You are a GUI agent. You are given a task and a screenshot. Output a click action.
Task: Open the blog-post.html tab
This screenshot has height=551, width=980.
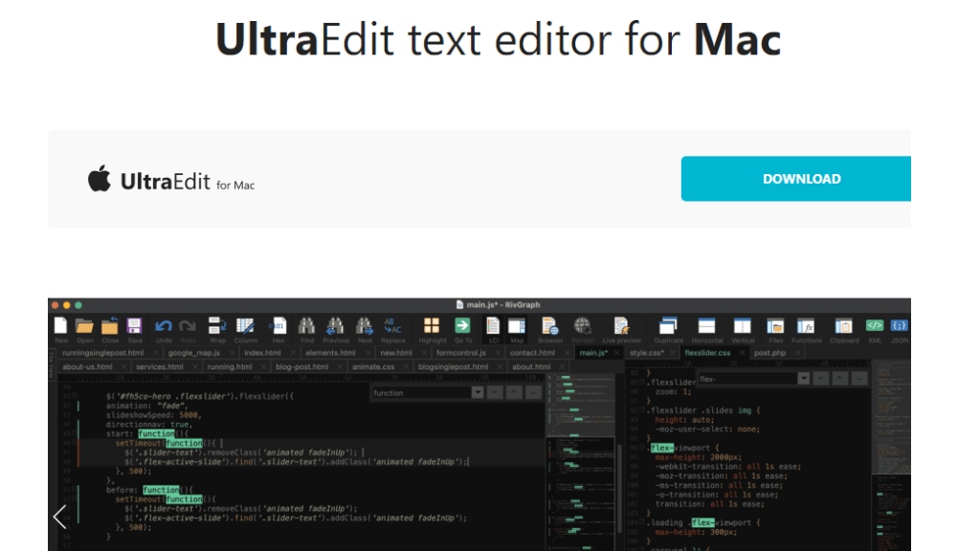tap(301, 366)
